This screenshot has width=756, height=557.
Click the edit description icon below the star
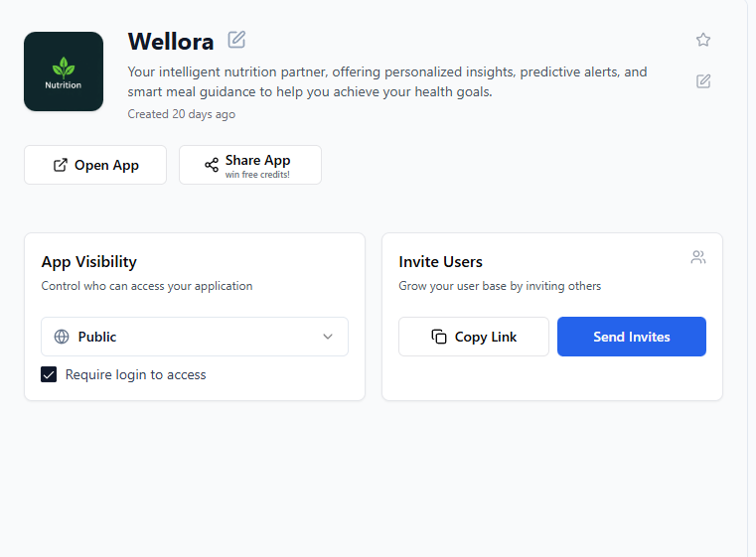pos(703,81)
